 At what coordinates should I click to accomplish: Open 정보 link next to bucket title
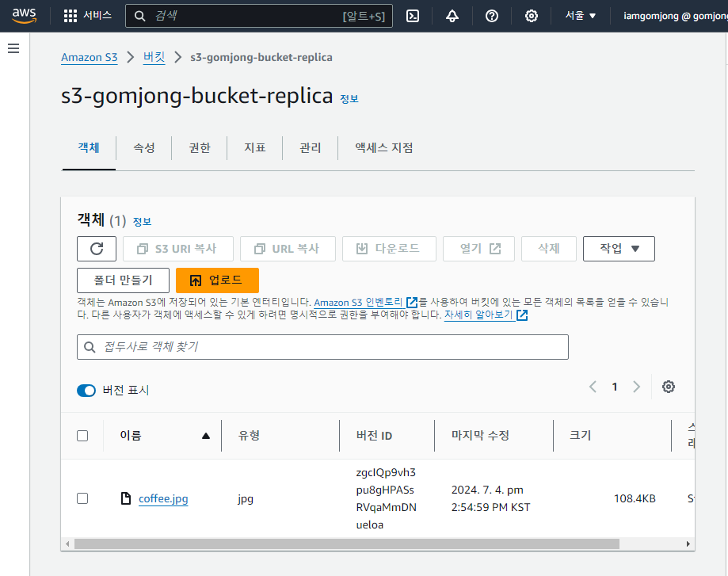coord(349,98)
